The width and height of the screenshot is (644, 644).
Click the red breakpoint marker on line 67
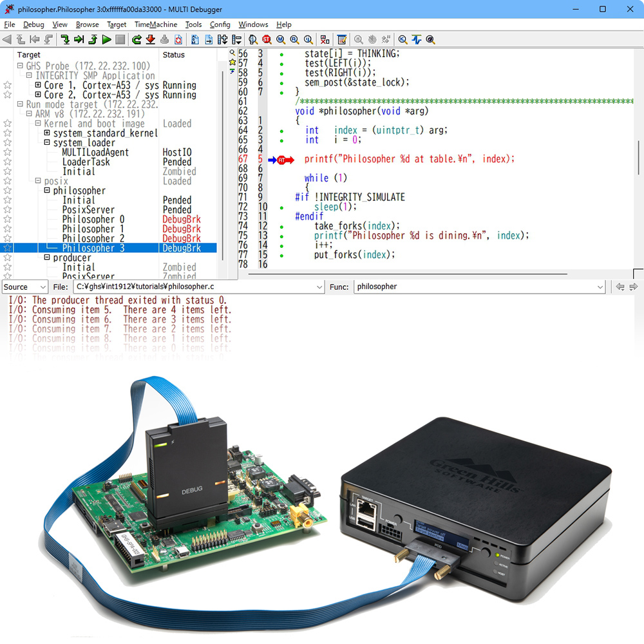[x=281, y=160]
